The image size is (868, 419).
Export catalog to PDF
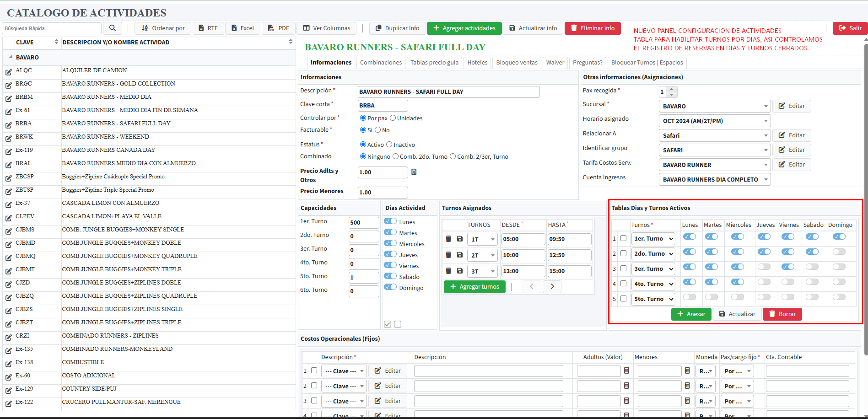tap(278, 28)
